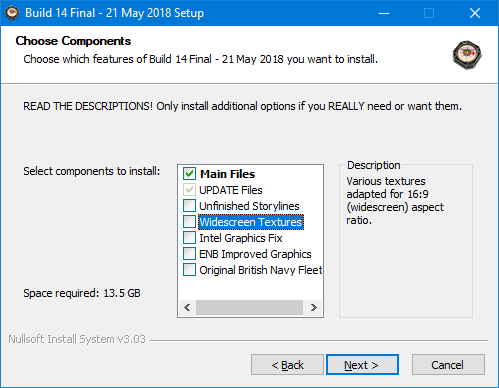Viewport: 499px width, 388px height.
Task: Check the Original British Navy Fleet box
Action: point(189,270)
